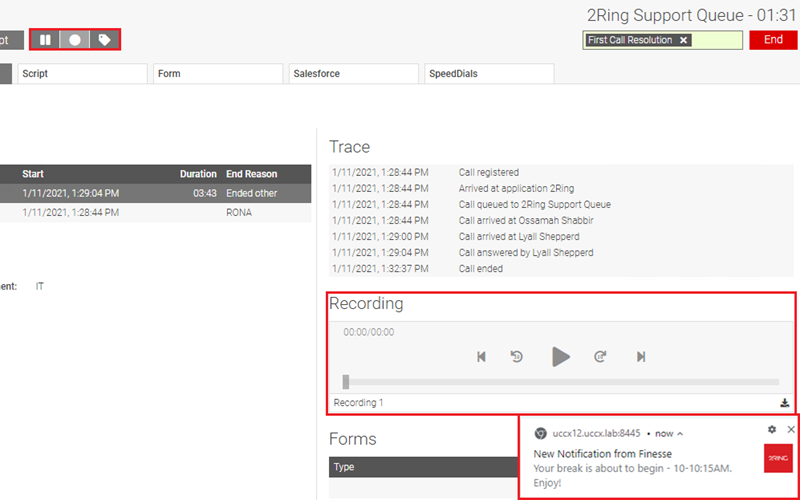Open the Script tab
This screenshot has height=500, width=800.
tap(82, 73)
